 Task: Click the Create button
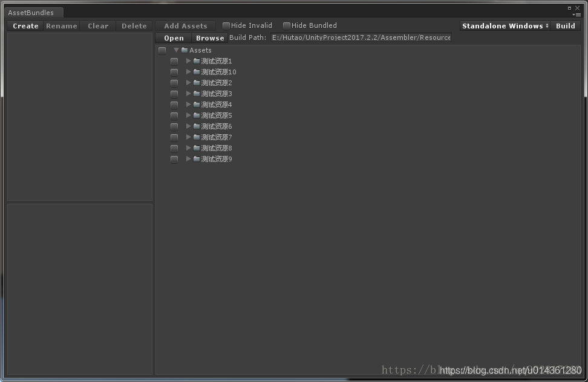point(25,26)
